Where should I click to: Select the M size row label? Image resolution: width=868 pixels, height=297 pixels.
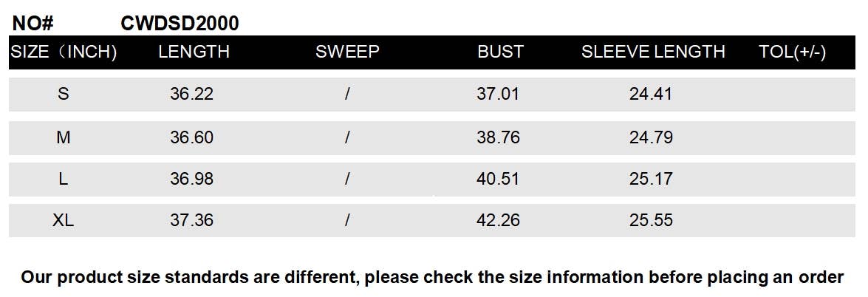tap(64, 137)
